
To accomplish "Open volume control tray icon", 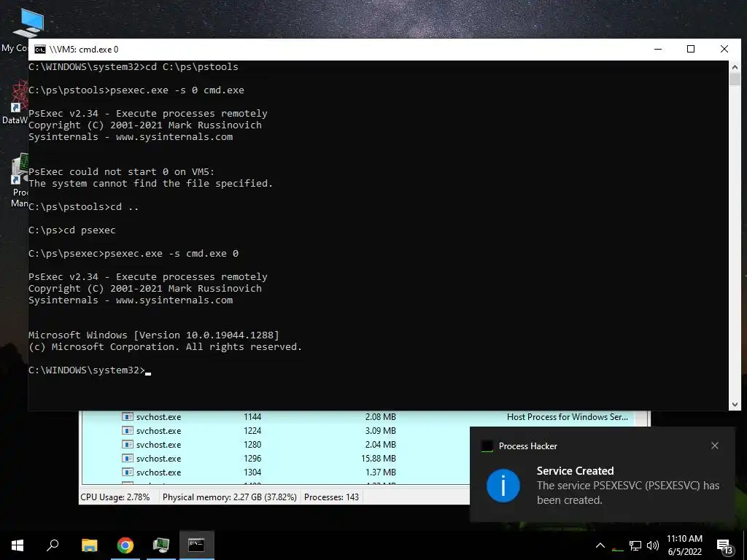I will tap(653, 545).
